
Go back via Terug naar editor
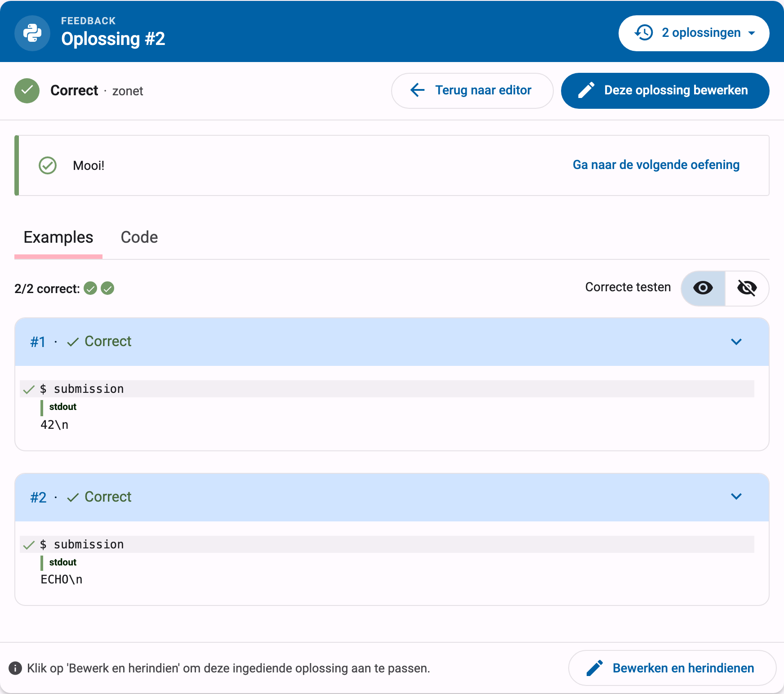472,91
